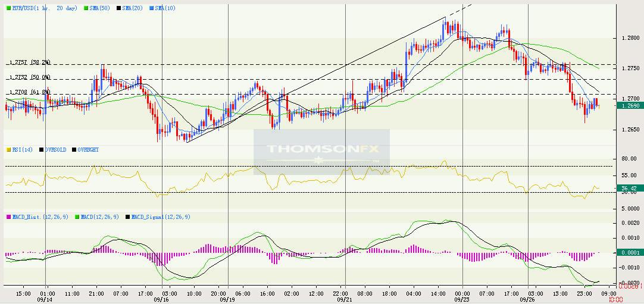Click the 15:00 time axis label
Screen dimensions: 644x304
pyautogui.click(x=24, y=294)
